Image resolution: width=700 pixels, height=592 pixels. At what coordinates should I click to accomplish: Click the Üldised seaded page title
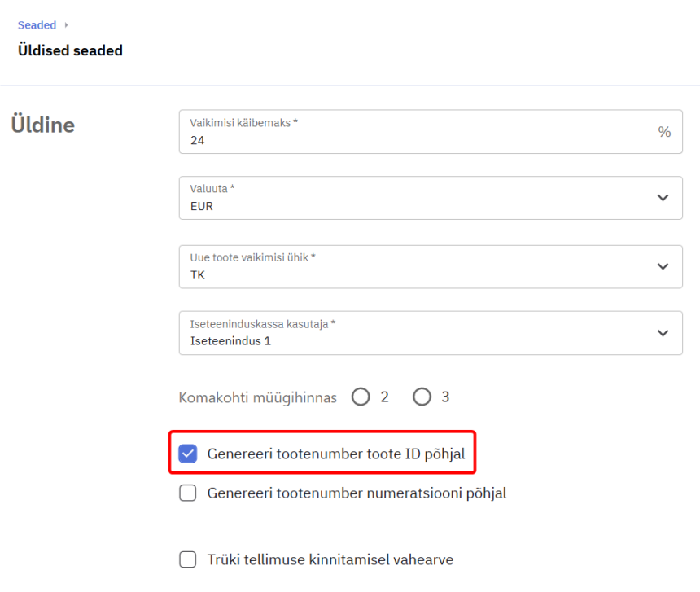[70, 50]
